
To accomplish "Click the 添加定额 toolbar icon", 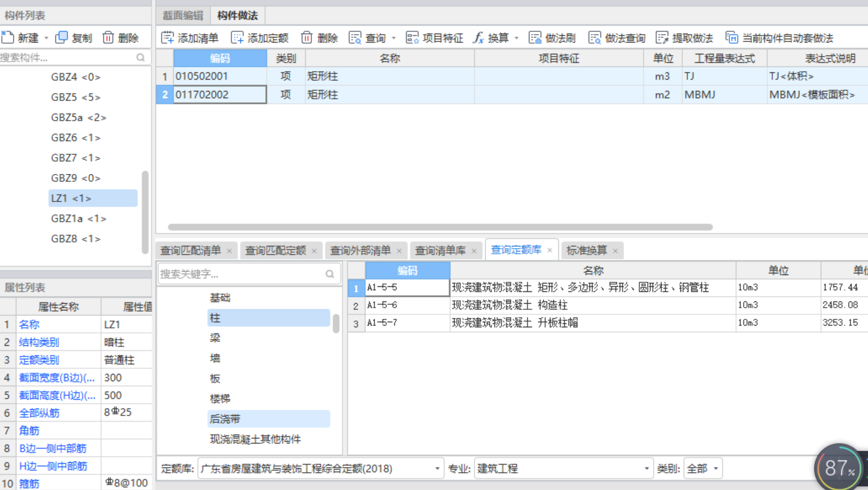I will [237, 38].
